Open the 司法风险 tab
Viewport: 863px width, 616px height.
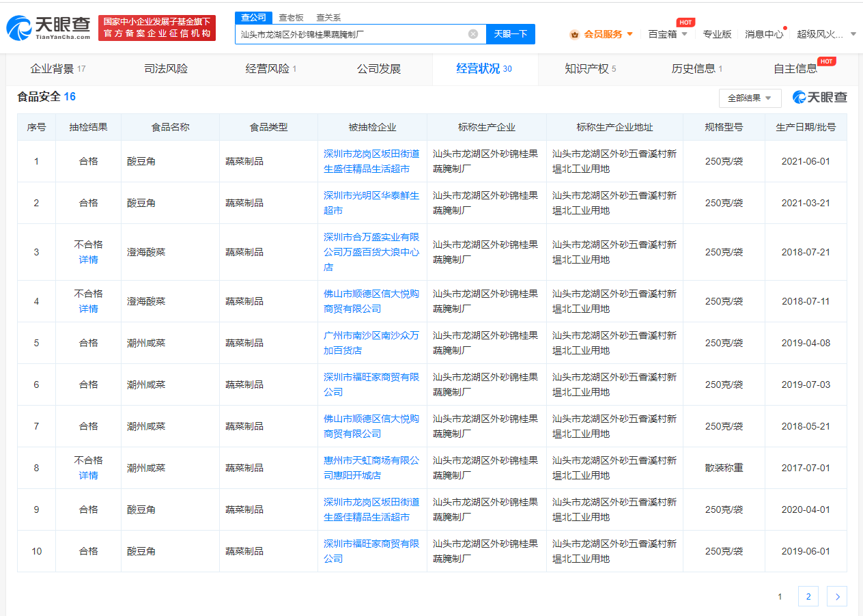click(166, 69)
